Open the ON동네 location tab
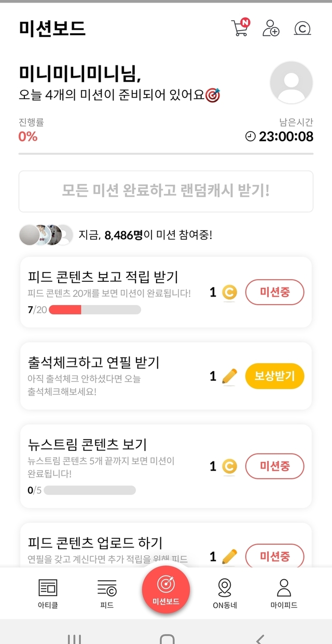The height and width of the screenshot is (644, 332). pos(225,593)
